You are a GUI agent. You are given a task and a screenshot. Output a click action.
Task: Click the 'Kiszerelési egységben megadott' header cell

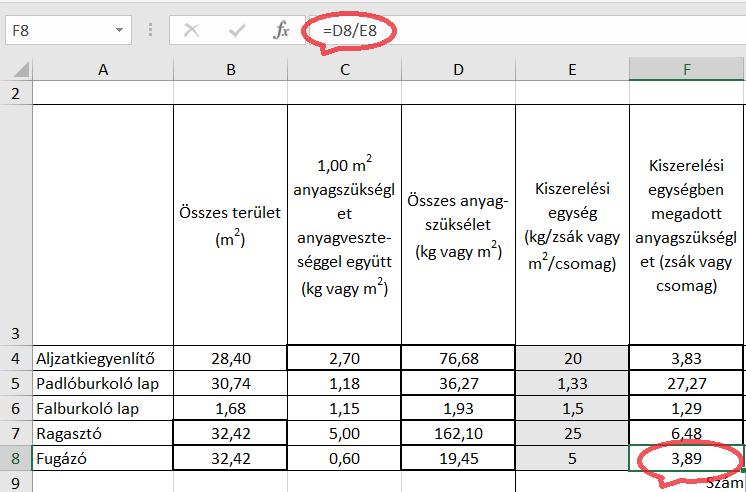(x=687, y=225)
